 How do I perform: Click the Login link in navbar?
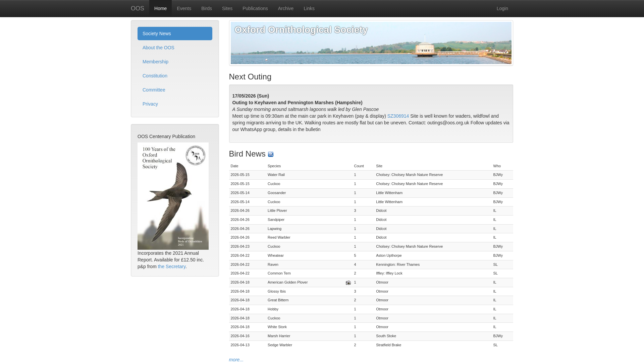tap(502, 8)
